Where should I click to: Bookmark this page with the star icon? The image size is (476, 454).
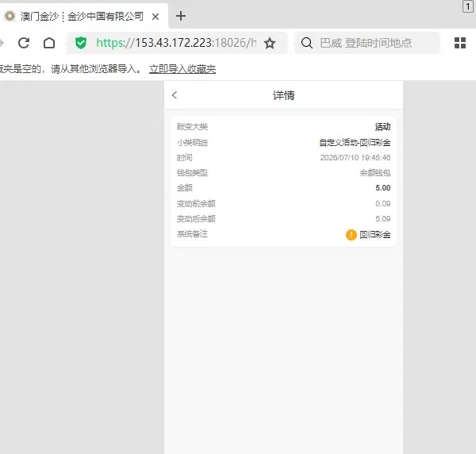pyautogui.click(x=270, y=43)
